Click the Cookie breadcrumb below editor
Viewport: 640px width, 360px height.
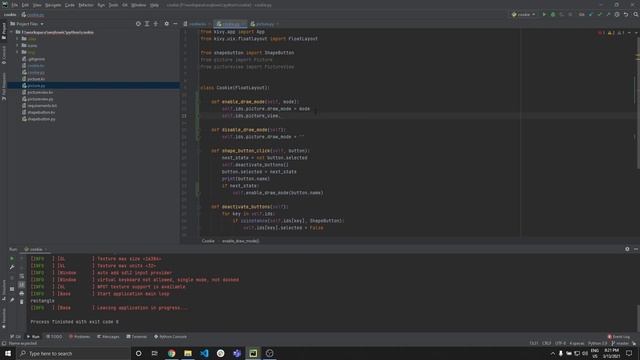[x=208, y=241]
